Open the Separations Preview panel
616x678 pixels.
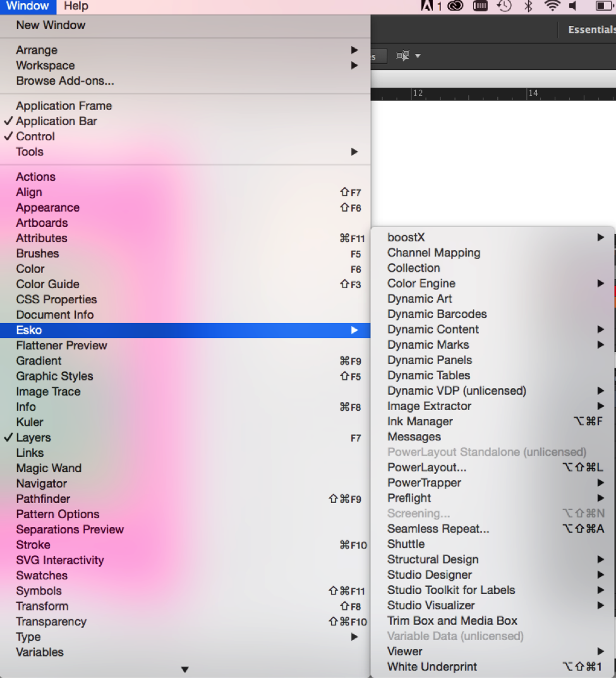[x=185, y=530]
